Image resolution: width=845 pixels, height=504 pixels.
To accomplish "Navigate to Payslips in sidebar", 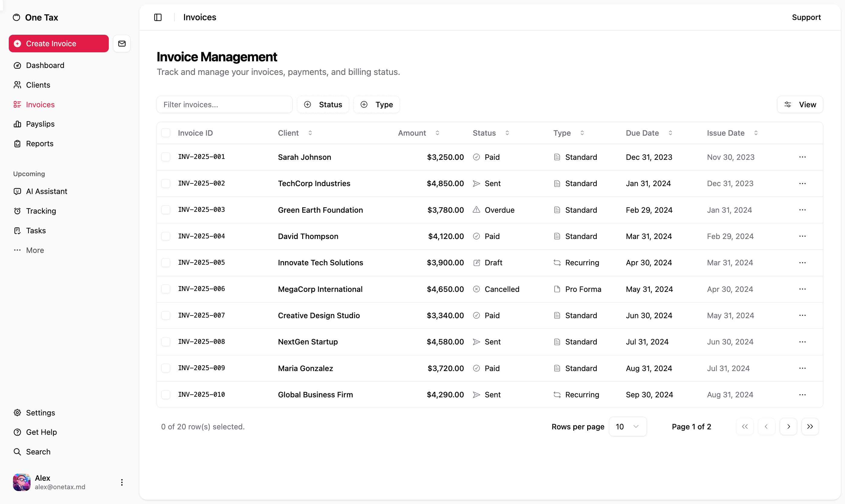I will pos(40,124).
